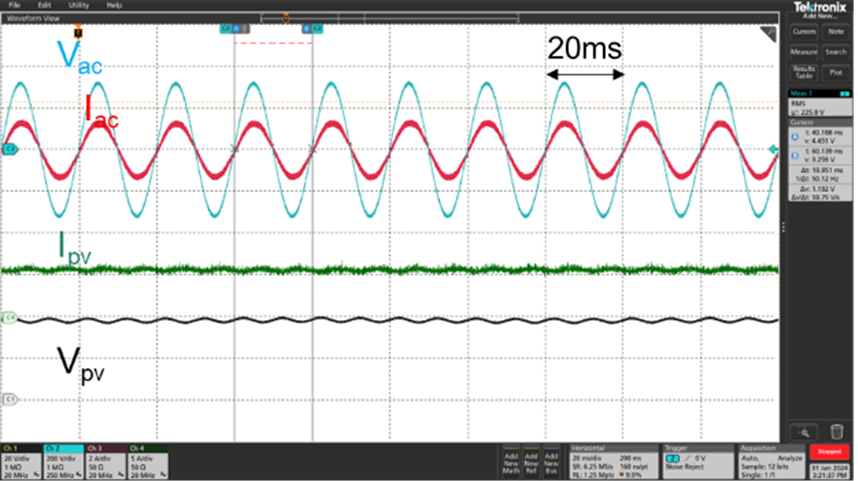Open the File menu

pos(14,5)
